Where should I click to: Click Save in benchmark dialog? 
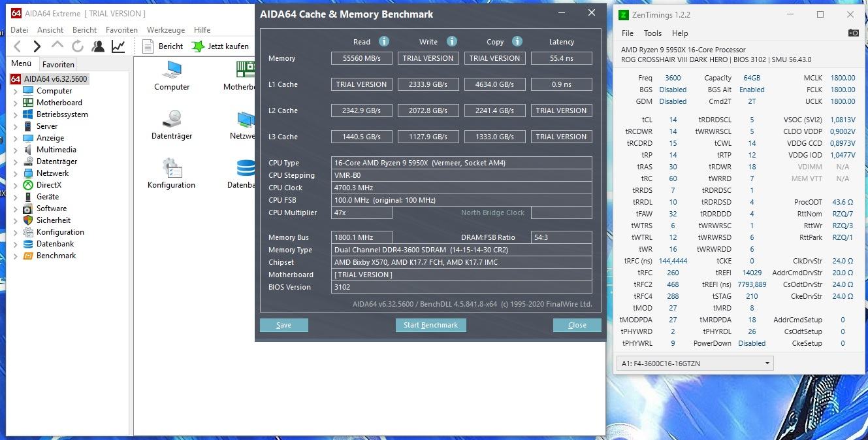point(283,325)
